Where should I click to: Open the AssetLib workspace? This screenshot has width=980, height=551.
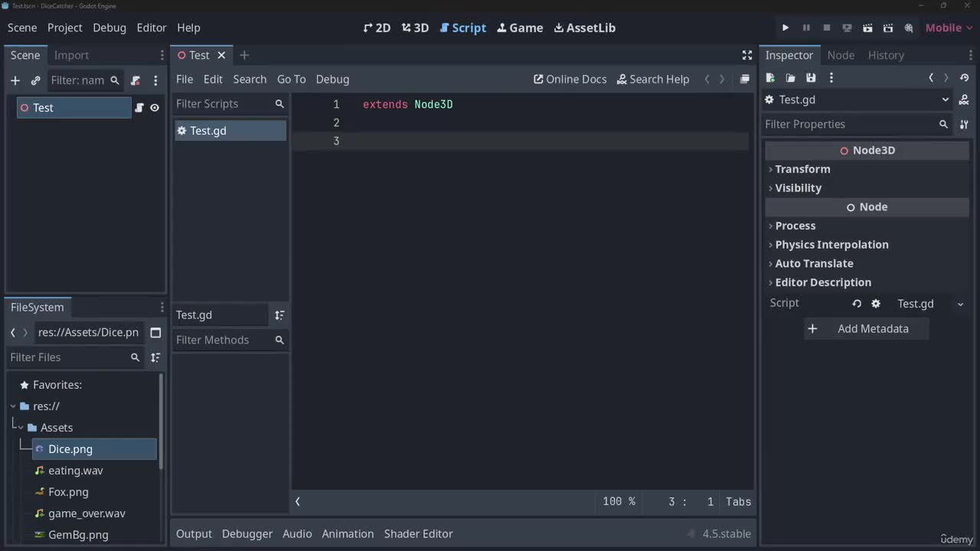coord(585,28)
